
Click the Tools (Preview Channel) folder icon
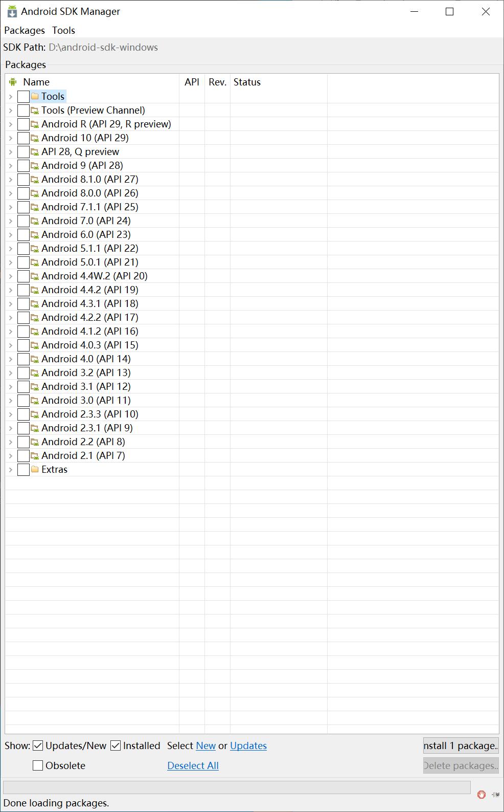point(35,110)
